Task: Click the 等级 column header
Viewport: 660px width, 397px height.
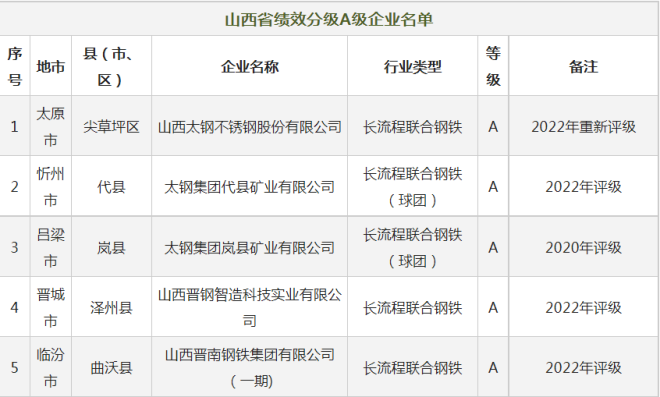Action: click(493, 66)
